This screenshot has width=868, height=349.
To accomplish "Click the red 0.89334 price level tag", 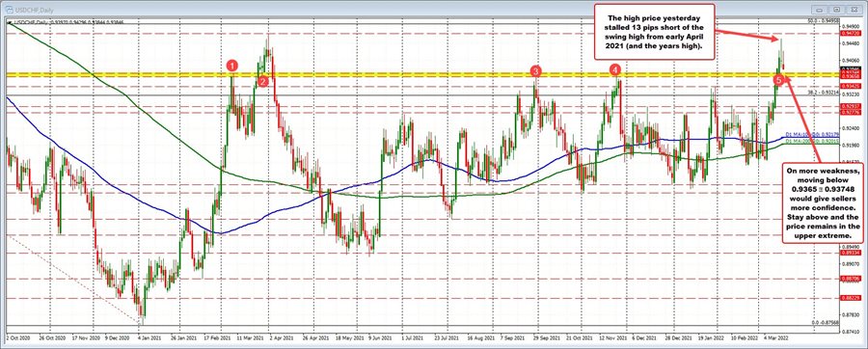I will point(852,253).
